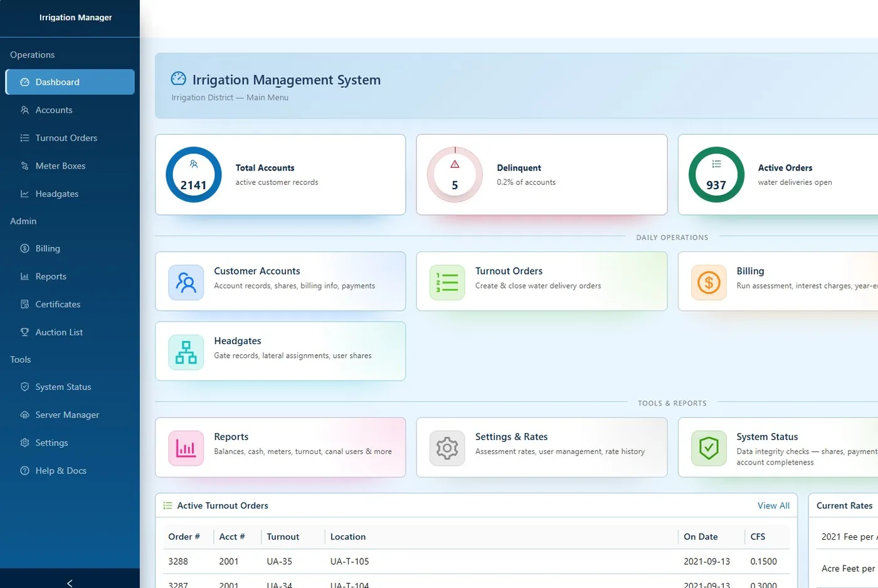Screen dimensions: 878x588
Task: Click the gauge icon beside Irrigation Management System
Action: pos(179,78)
